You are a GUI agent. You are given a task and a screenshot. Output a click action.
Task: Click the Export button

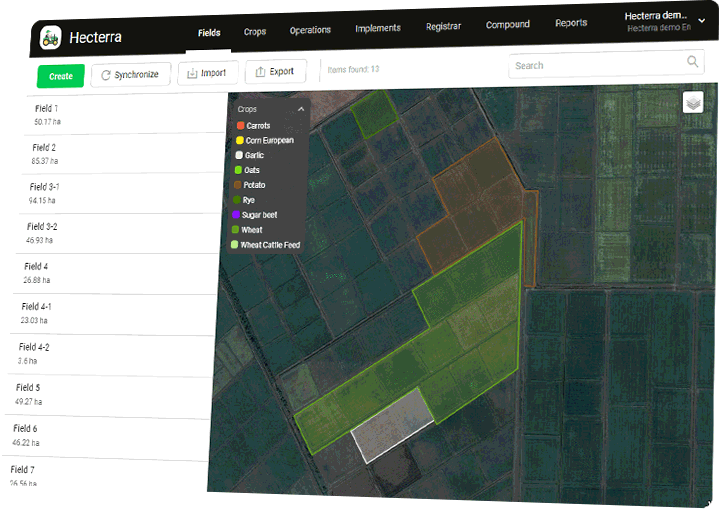(275, 72)
